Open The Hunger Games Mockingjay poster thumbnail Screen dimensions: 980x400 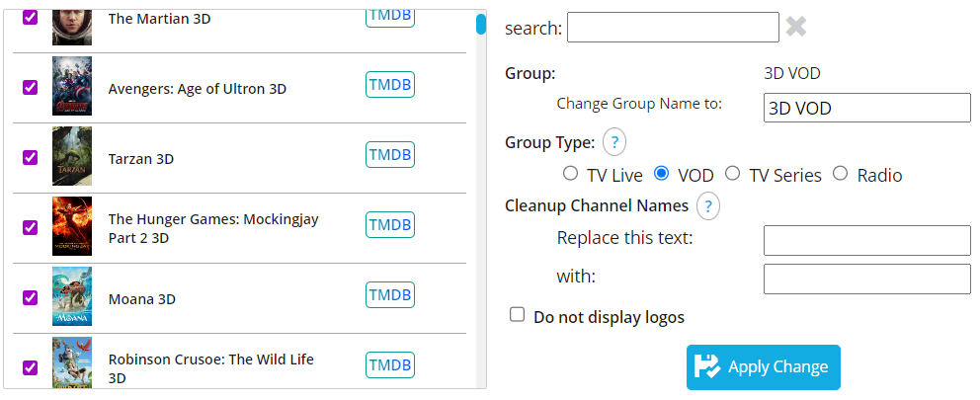click(x=72, y=226)
